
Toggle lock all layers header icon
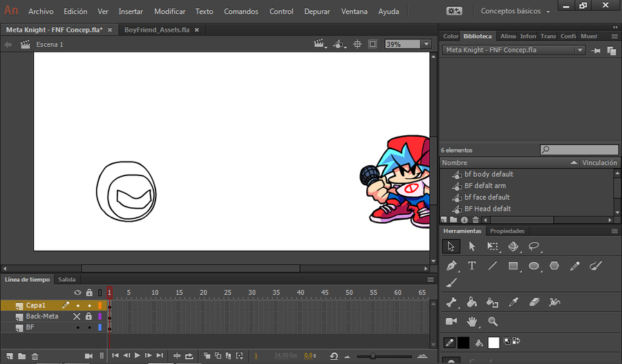pyautogui.click(x=89, y=293)
